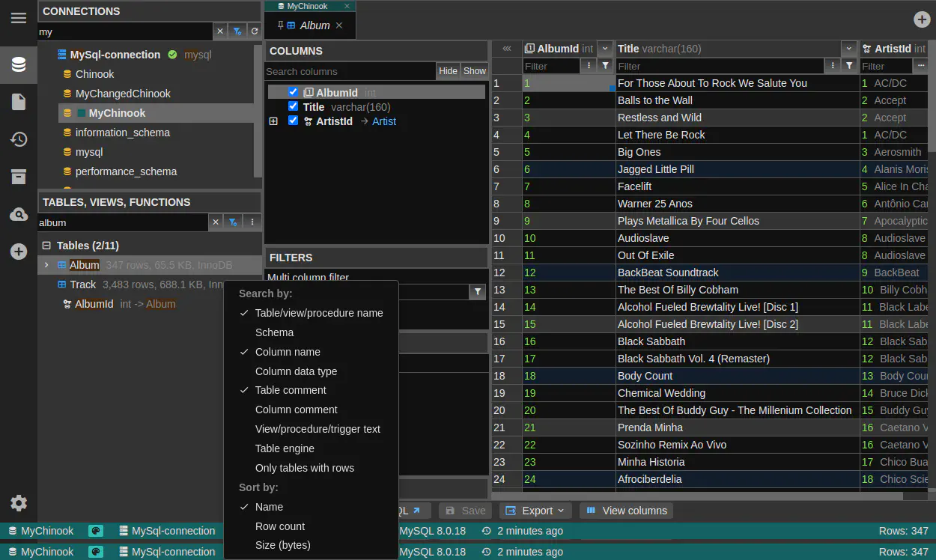Click the Hide columns button
Viewport: 936px width, 560px height.
(x=448, y=71)
